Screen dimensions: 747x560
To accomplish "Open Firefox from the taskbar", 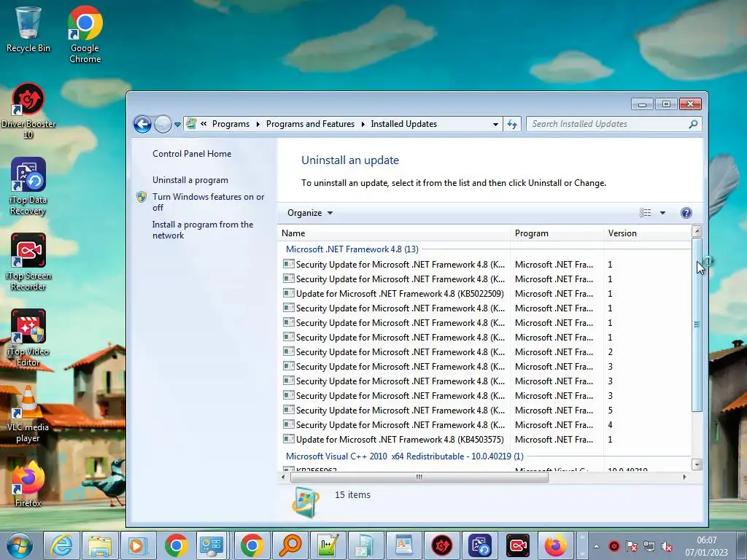I will point(555,545).
